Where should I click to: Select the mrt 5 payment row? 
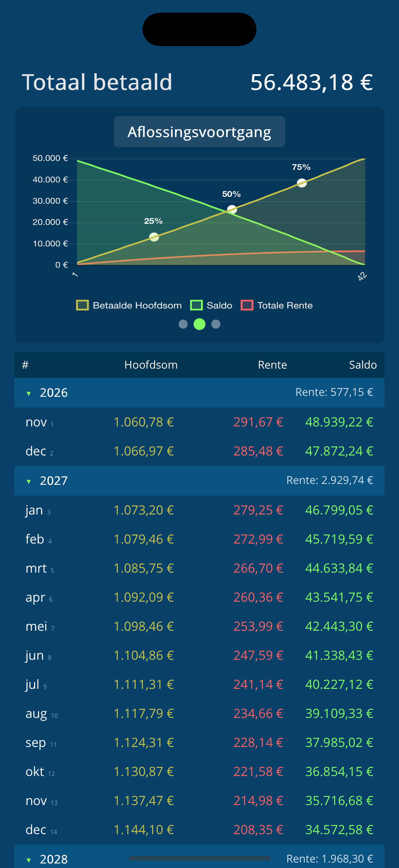pos(199,568)
